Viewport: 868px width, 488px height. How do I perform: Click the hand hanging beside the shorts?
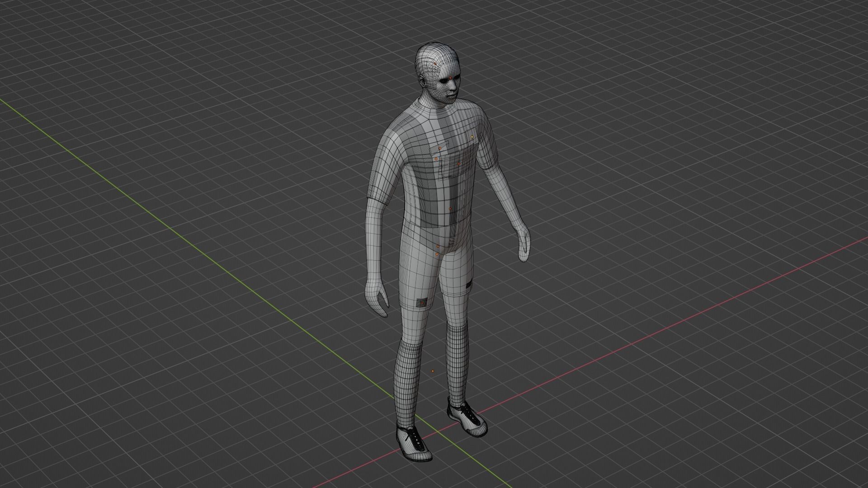(x=377, y=297)
